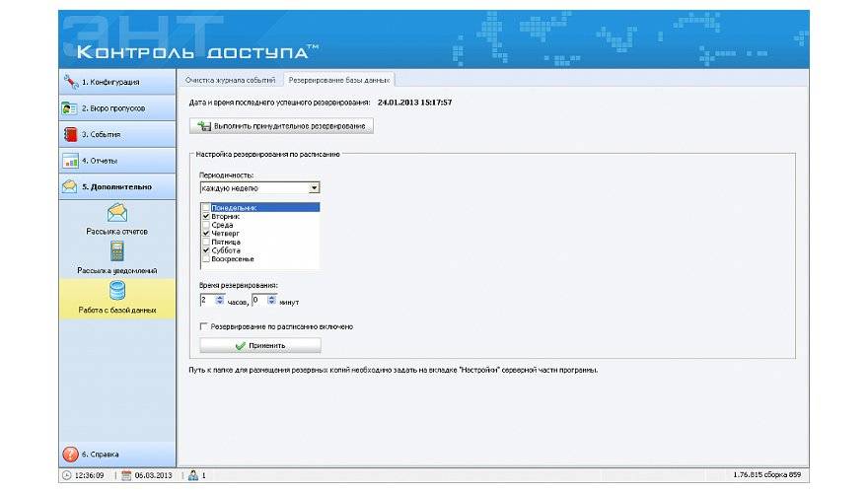This screenshot has height=493, width=868.
Task: Open the Рассылка отчетов envelope icon
Action: [x=117, y=212]
